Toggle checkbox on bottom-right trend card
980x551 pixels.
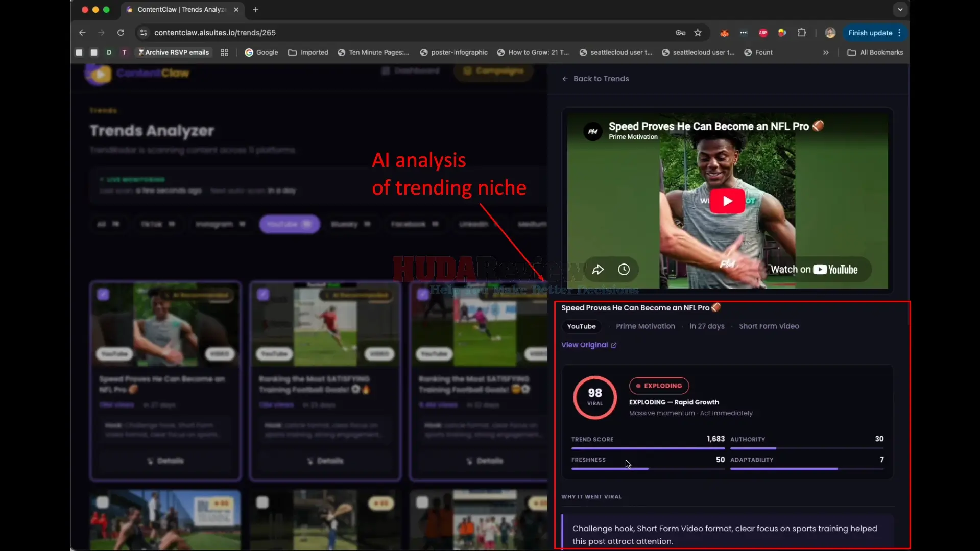pyautogui.click(x=422, y=502)
